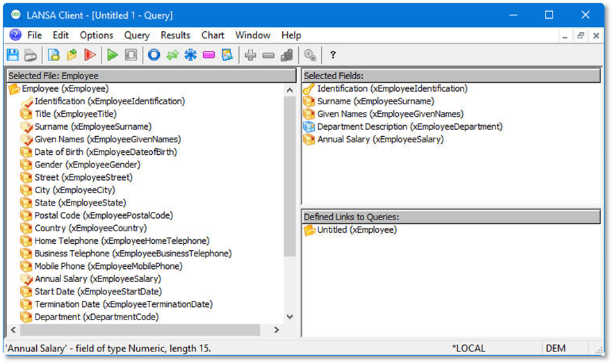Select the State (xEmployeeState) field

[x=80, y=203]
